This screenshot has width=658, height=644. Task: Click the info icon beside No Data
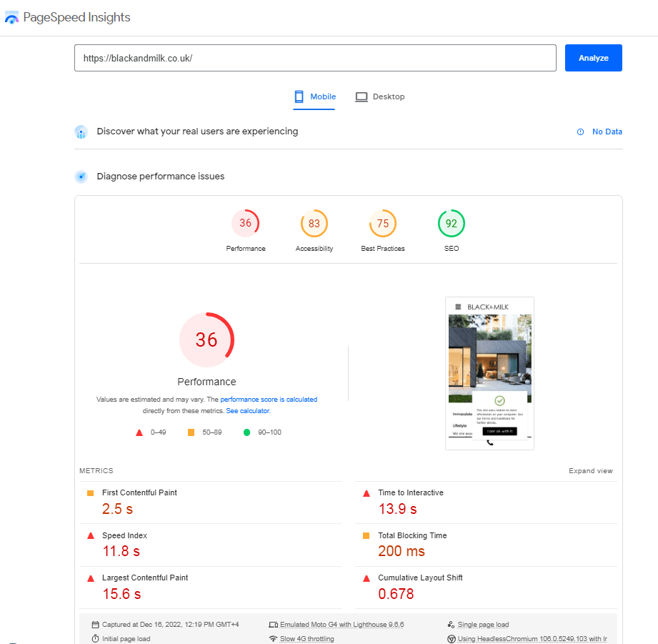click(580, 132)
